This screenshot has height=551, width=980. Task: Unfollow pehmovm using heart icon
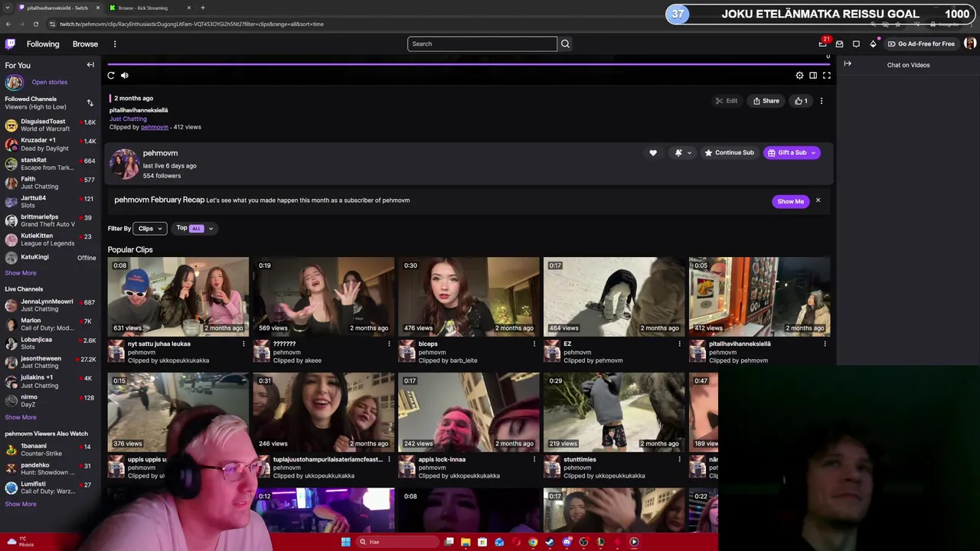653,153
